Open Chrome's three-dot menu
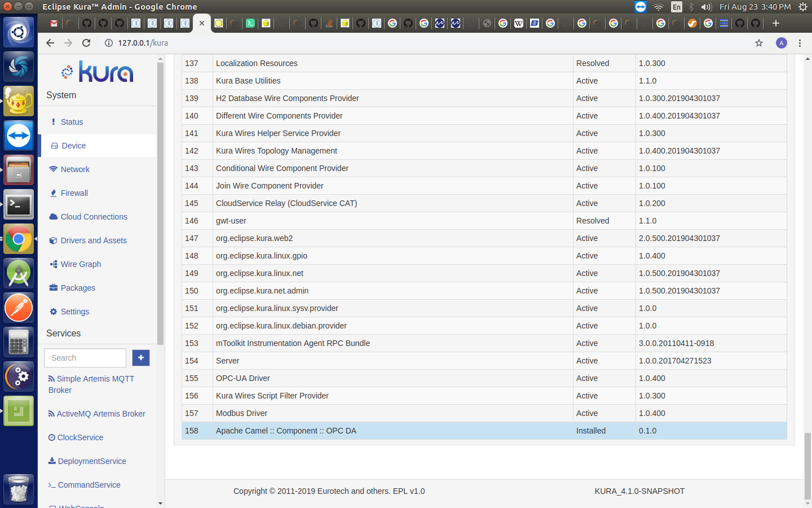This screenshot has width=812, height=508. [x=800, y=43]
